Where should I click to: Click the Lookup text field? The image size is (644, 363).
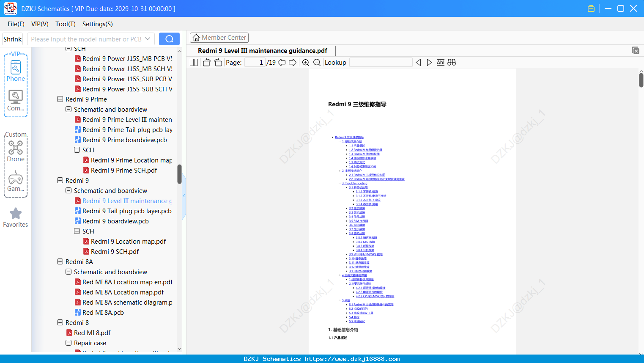[381, 63]
